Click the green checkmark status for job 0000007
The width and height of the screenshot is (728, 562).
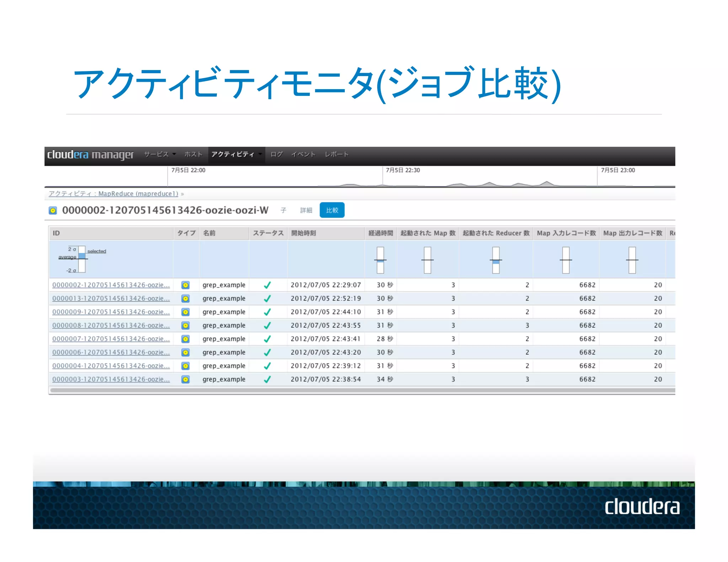[x=267, y=339]
